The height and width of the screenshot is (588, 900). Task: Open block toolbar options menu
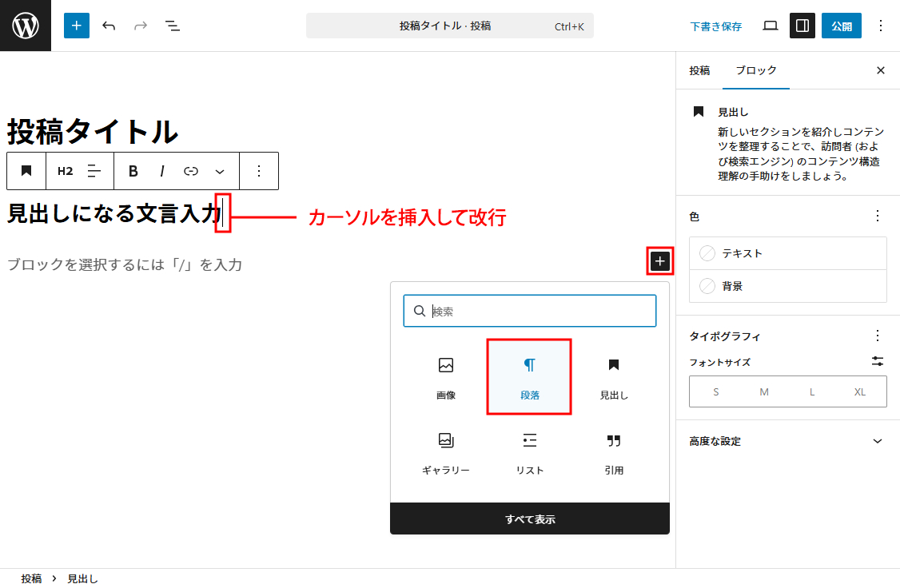tap(259, 171)
